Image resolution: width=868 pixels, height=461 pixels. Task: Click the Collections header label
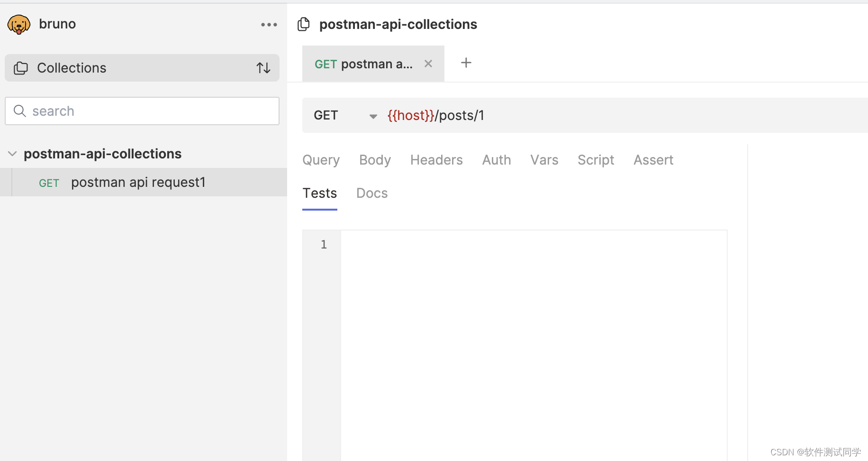pyautogui.click(x=72, y=68)
